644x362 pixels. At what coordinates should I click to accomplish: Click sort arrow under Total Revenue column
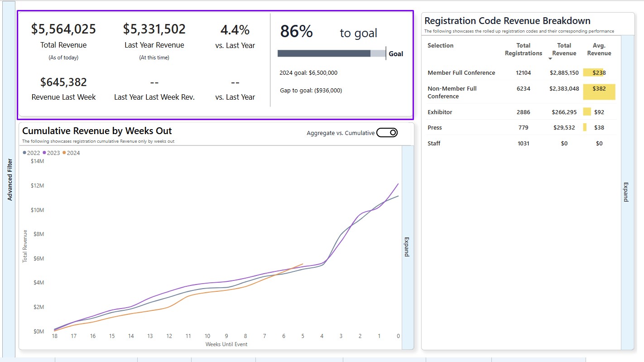[550, 59]
